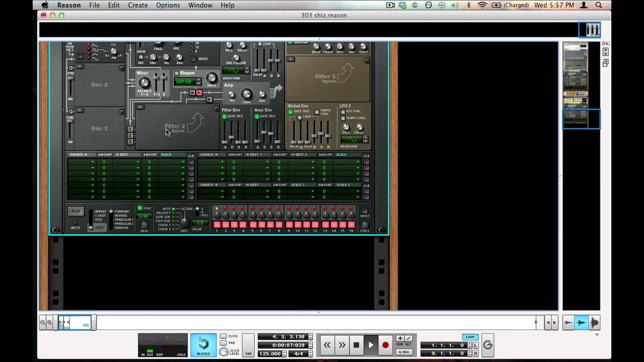The width and height of the screenshot is (644, 362).
Task: Toggle the Loop button in transport
Action: 469,337
